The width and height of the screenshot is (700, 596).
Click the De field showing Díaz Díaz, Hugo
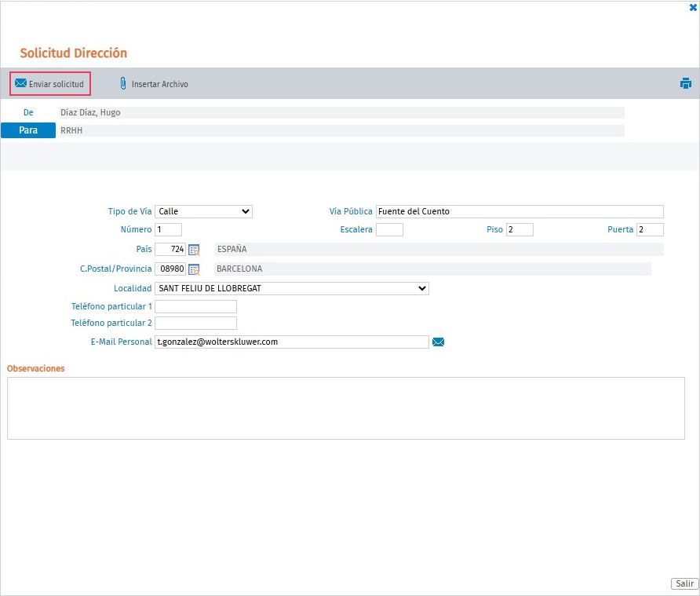[342, 112]
